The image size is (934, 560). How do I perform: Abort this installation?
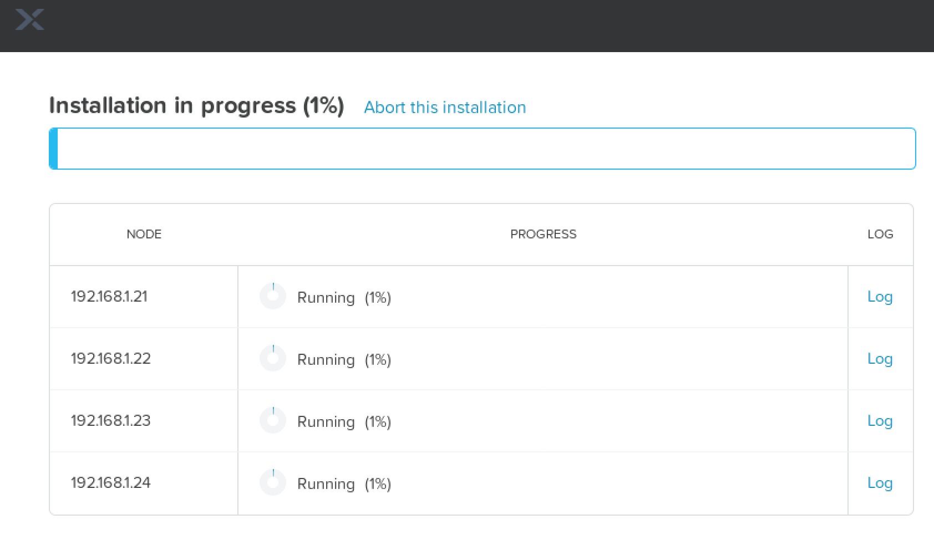click(x=444, y=107)
